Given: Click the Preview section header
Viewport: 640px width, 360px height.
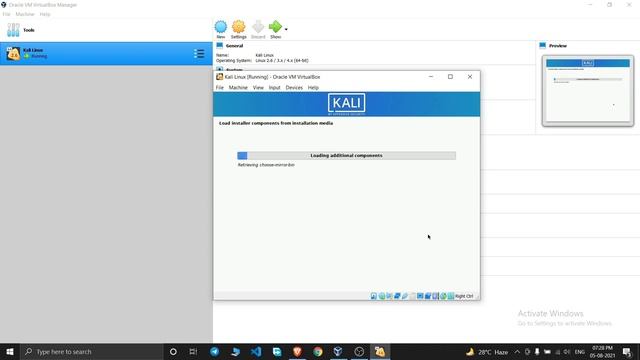Looking at the screenshot, I should tap(558, 46).
